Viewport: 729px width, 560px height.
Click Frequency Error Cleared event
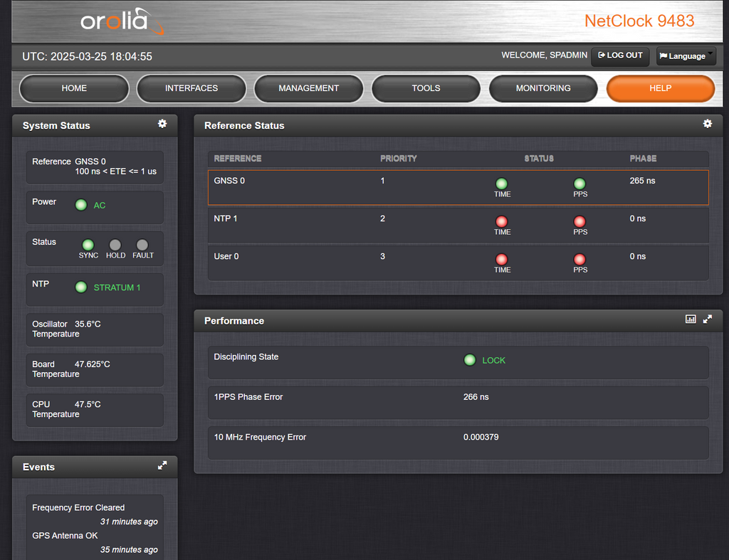[x=78, y=507]
